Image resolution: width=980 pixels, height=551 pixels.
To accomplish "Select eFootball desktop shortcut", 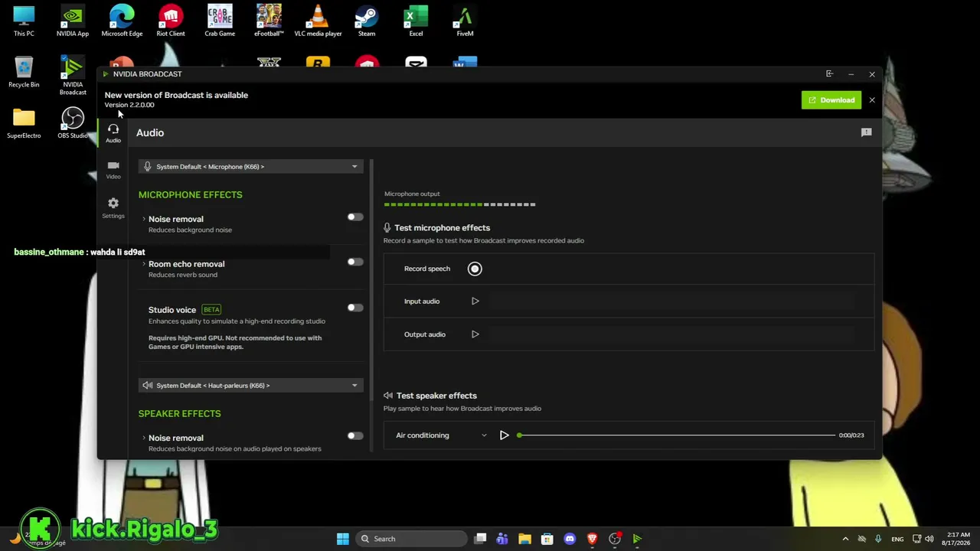I will 269,21.
